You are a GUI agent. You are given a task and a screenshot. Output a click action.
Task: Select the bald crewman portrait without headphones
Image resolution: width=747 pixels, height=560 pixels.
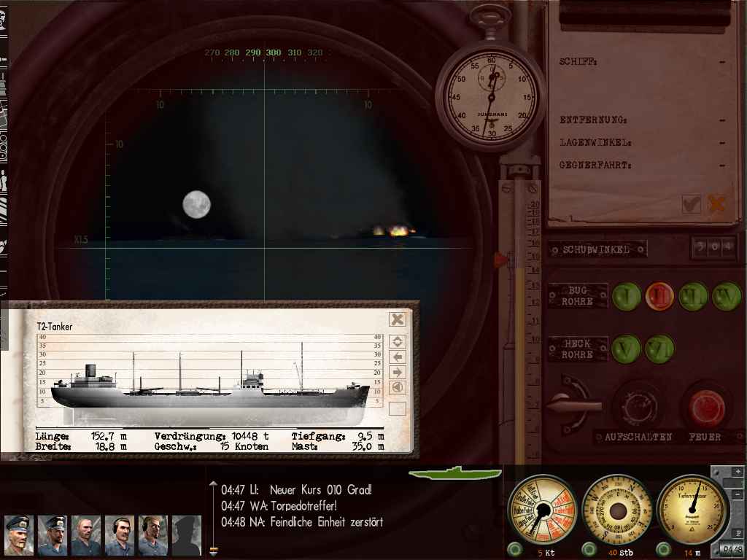(x=86, y=535)
